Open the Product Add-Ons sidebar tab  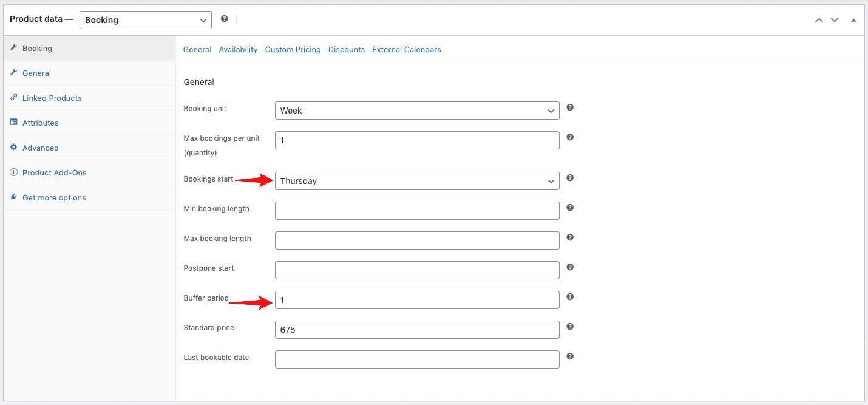[89, 172]
